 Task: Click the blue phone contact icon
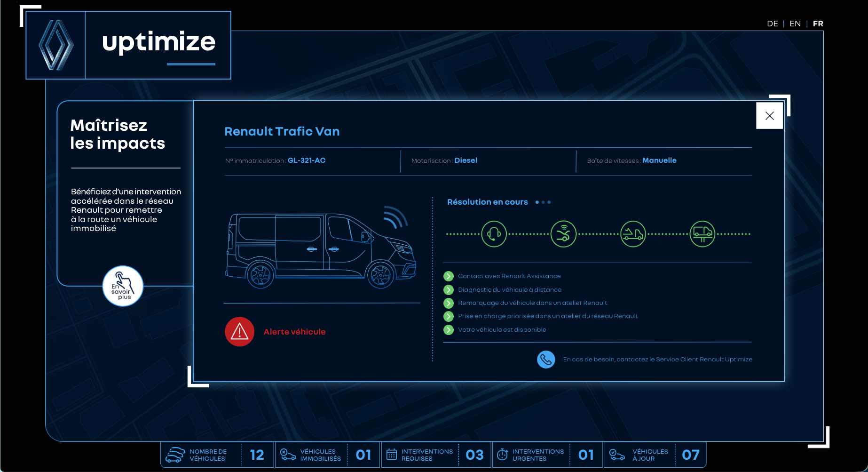click(x=546, y=360)
